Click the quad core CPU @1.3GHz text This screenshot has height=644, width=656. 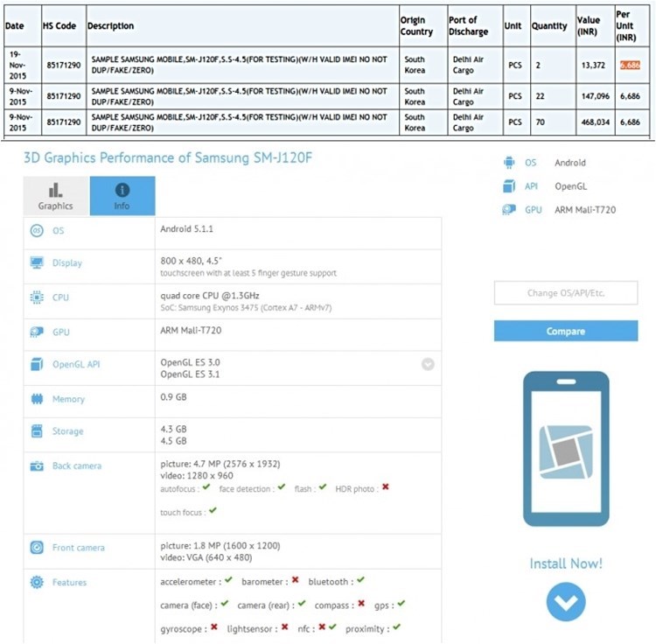(x=210, y=296)
